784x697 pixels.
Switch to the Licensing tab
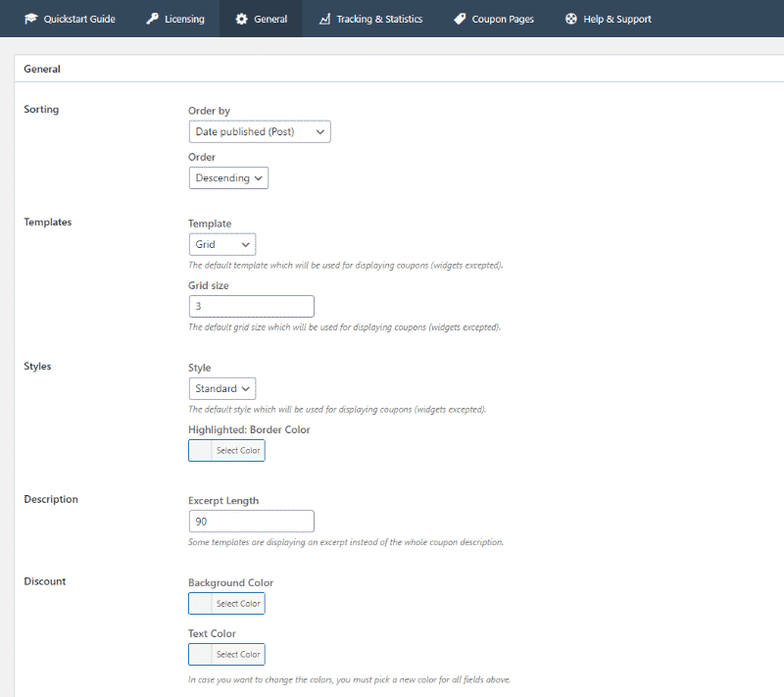(x=175, y=19)
